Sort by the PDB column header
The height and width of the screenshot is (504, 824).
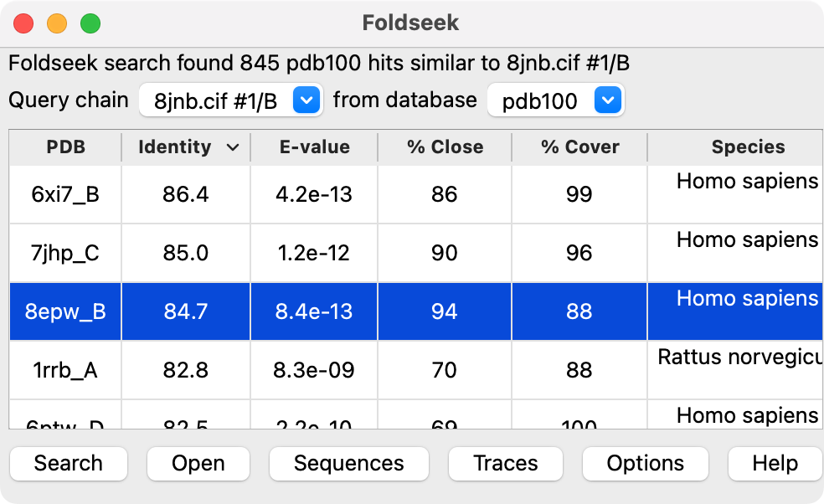[x=65, y=147]
